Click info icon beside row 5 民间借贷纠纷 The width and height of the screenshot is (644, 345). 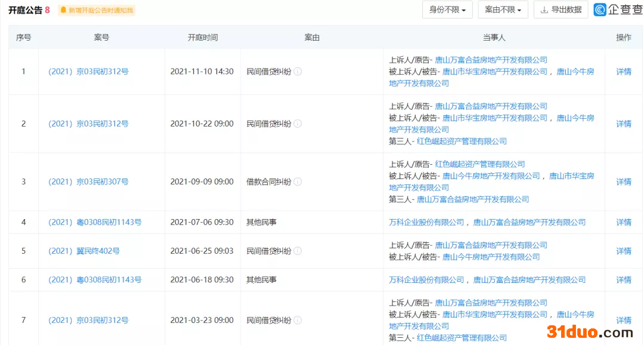click(x=298, y=251)
